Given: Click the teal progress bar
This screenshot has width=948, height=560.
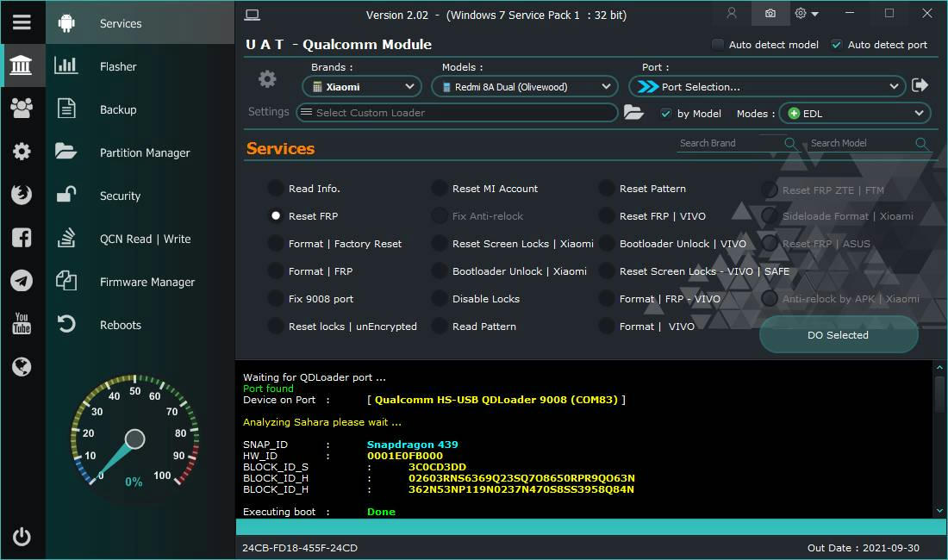Looking at the screenshot, I should (x=591, y=526).
